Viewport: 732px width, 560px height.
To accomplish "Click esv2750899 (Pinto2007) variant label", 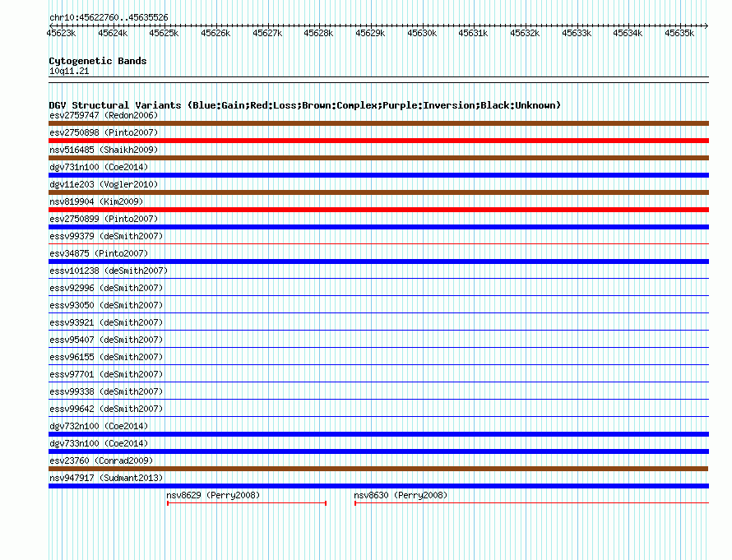I will click(104, 219).
